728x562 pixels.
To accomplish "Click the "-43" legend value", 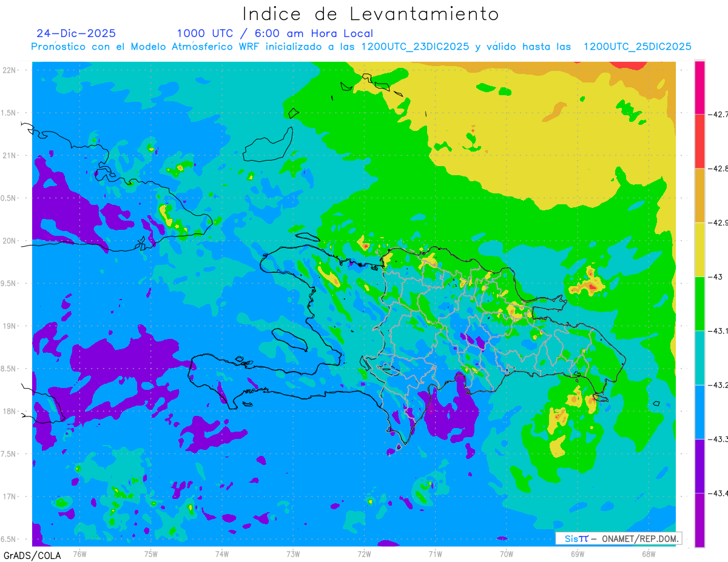I will click(715, 276).
